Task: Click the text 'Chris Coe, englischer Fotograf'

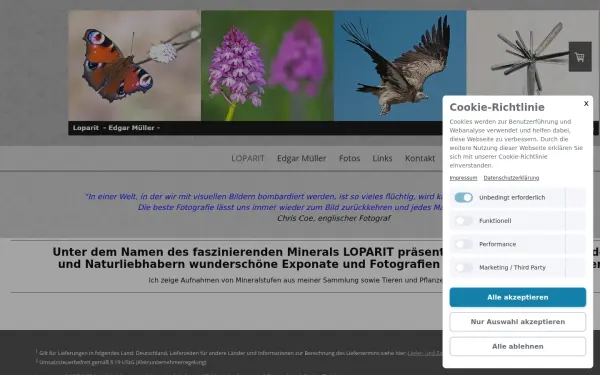Action: tap(334, 218)
